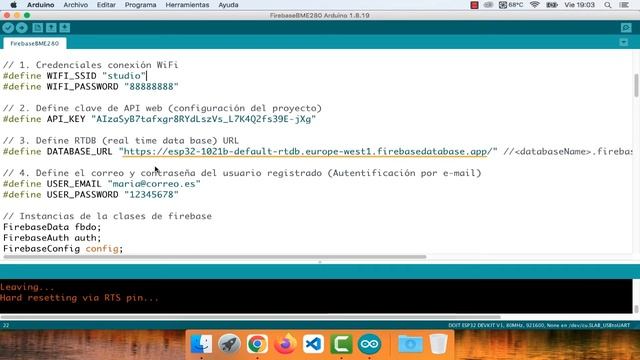The height and width of the screenshot is (360, 640).
Task: Click the //<databaseName> trailing comment
Action: (x=568, y=151)
